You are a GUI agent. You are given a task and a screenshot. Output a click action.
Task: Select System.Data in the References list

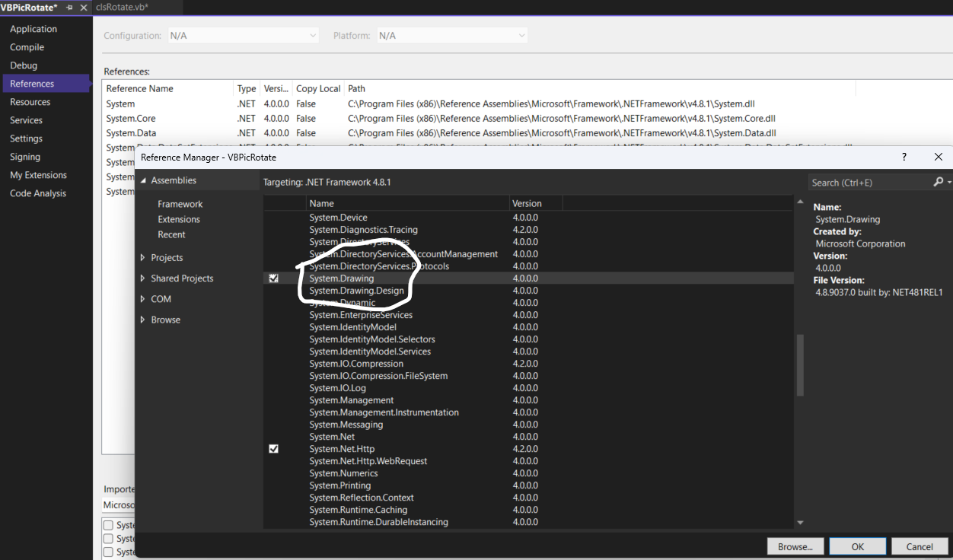point(131,133)
